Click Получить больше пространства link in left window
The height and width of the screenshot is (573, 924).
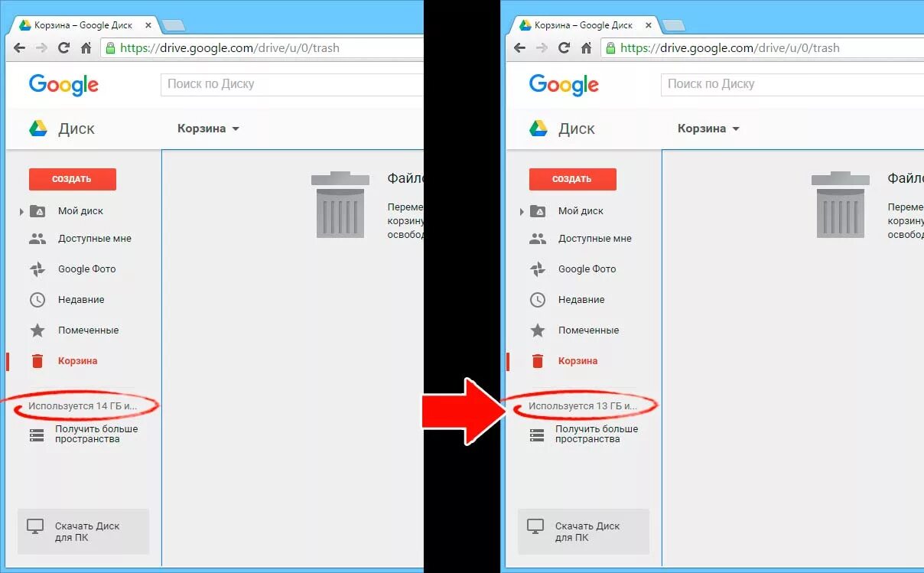click(x=96, y=434)
